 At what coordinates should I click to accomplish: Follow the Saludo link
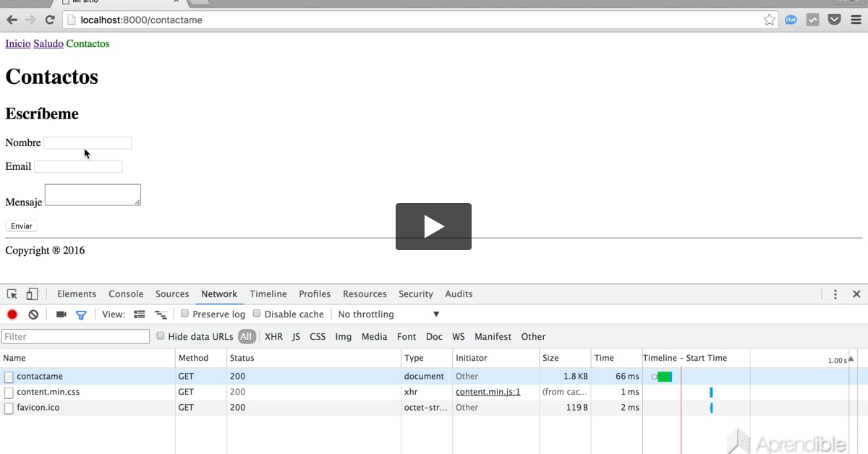pos(48,44)
